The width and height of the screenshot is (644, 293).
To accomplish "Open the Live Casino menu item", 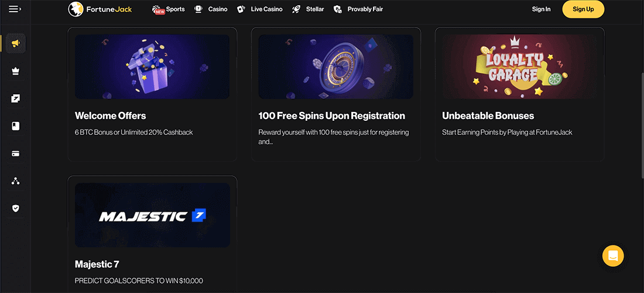I will pos(259,9).
